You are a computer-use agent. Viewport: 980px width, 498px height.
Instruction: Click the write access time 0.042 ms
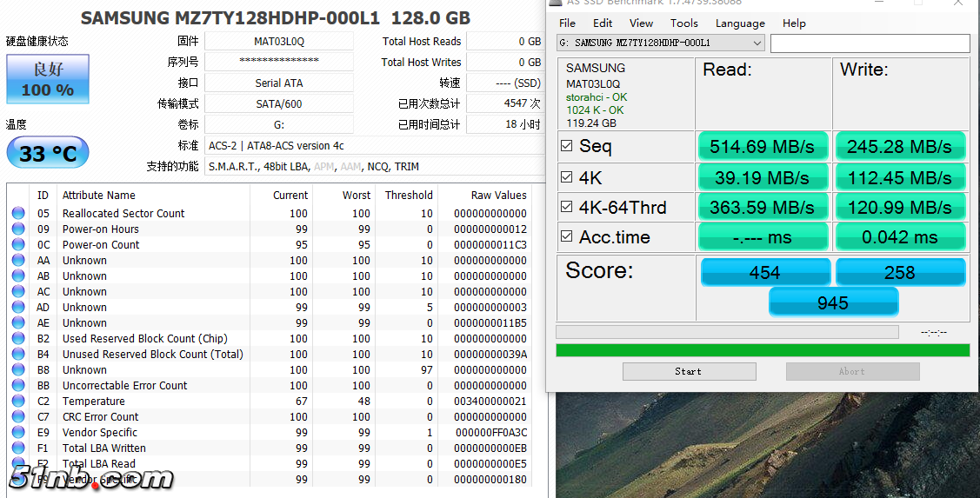coord(900,237)
